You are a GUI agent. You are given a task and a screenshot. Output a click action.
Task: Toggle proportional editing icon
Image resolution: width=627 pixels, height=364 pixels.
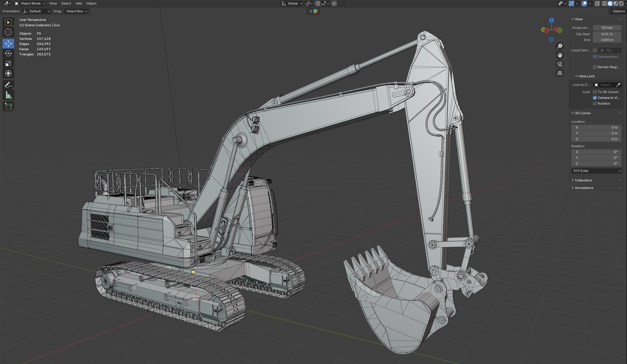[334, 3]
